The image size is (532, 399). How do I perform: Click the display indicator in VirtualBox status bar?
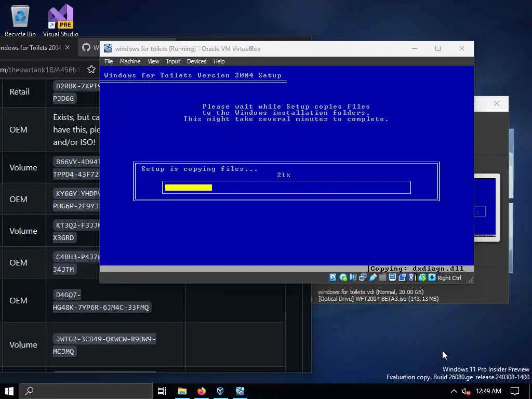click(393, 277)
